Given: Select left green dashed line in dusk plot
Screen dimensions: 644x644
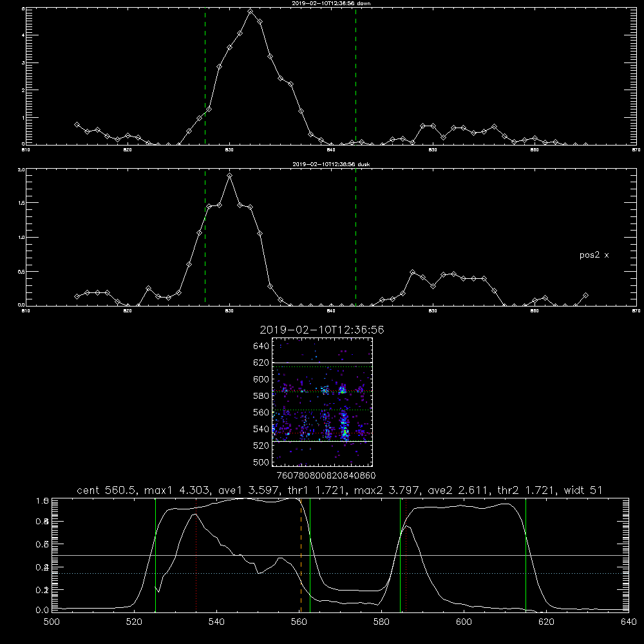Looking at the screenshot, I should click(205, 238).
